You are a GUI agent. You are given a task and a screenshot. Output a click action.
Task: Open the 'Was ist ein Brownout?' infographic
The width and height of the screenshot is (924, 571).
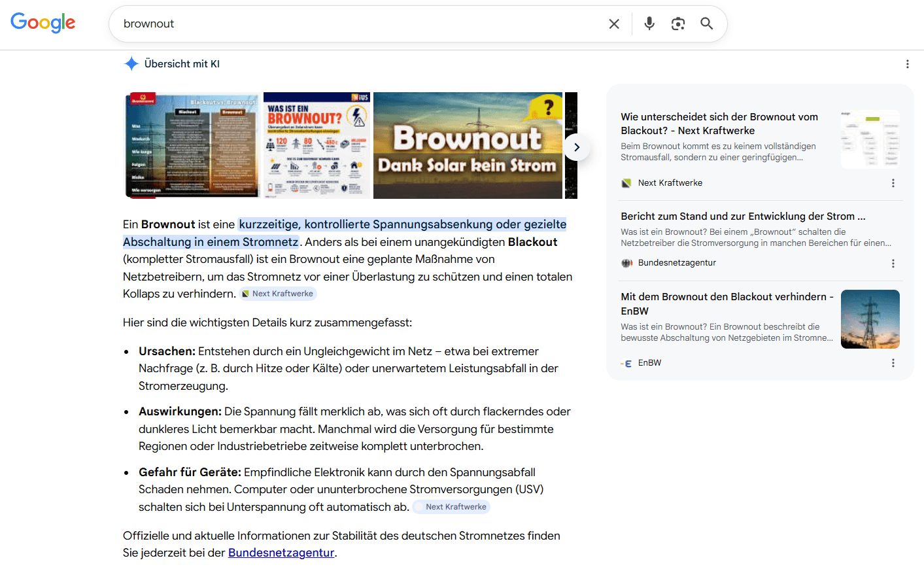click(x=317, y=145)
